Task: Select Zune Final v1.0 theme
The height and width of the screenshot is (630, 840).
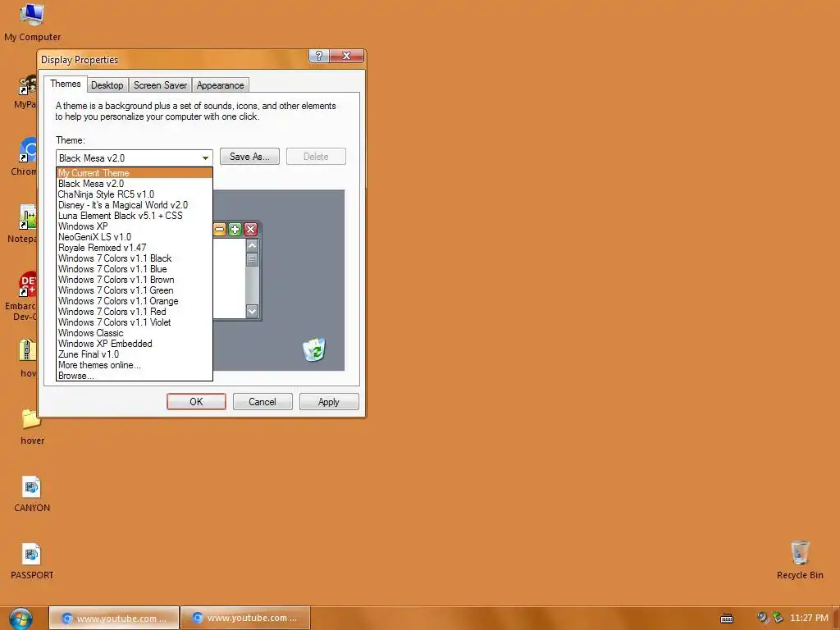Action: coord(135,354)
